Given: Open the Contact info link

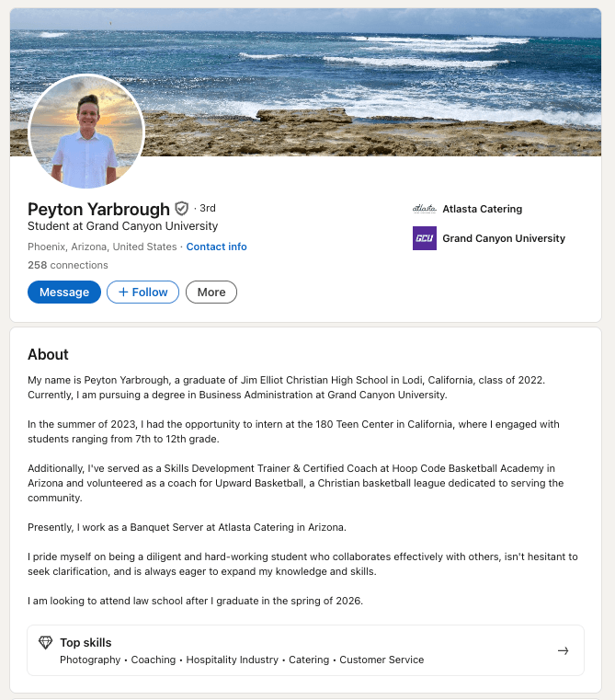Looking at the screenshot, I should (x=216, y=247).
